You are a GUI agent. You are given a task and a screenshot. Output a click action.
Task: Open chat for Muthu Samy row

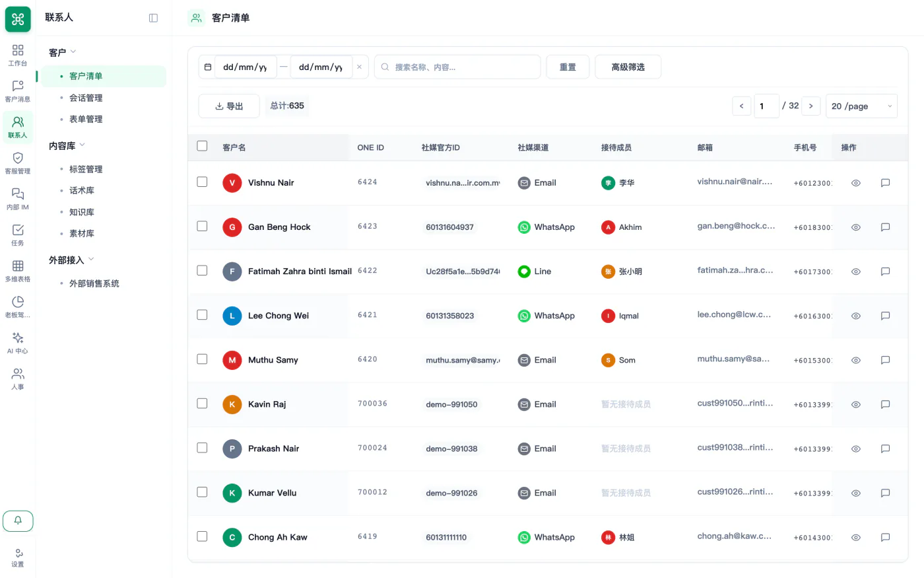pyautogui.click(x=885, y=360)
